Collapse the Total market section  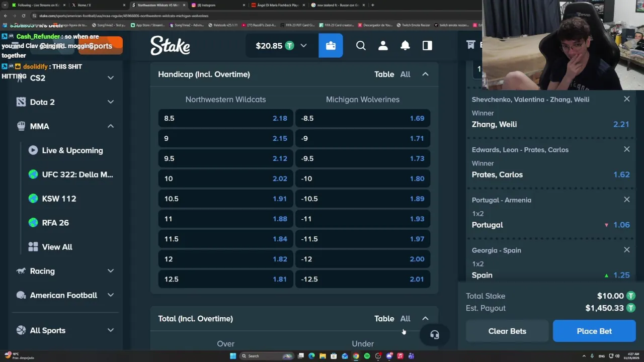pyautogui.click(x=425, y=319)
